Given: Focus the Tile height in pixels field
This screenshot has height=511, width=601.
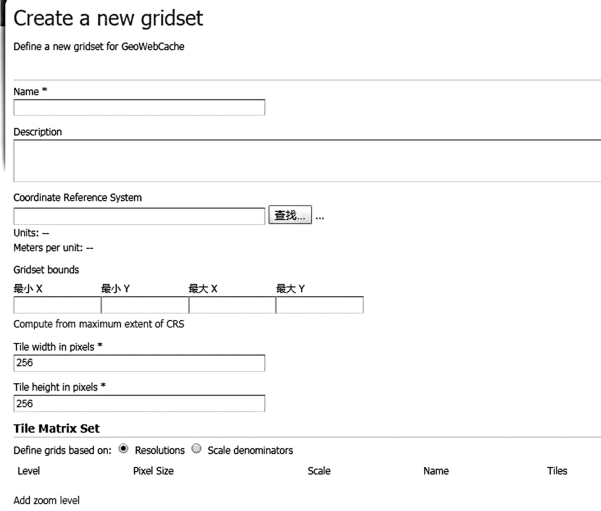Looking at the screenshot, I should coord(139,404).
